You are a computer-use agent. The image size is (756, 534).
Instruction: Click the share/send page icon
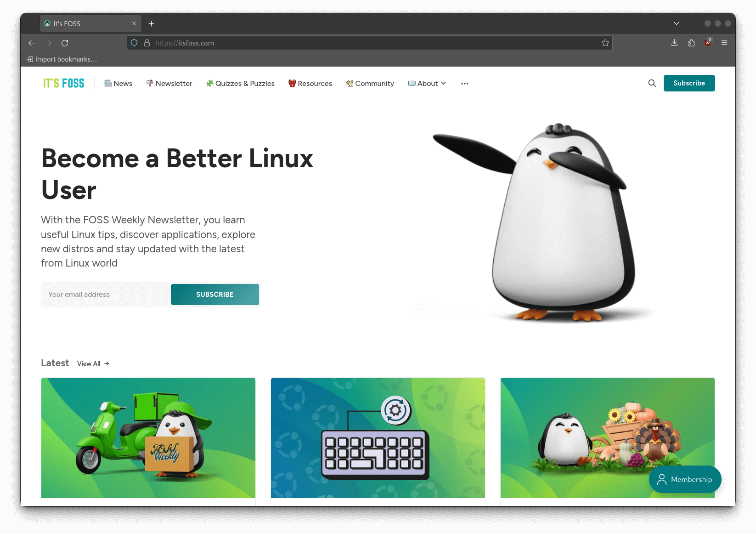(x=691, y=42)
